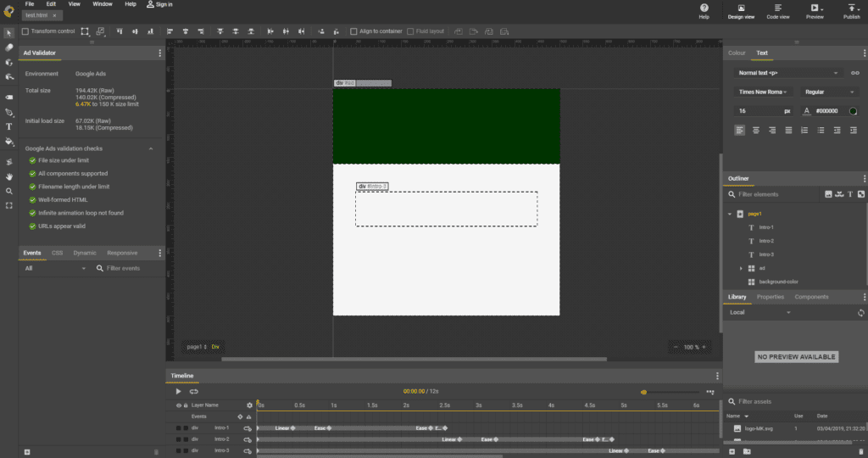Zoom in stage with plus button
Viewport: 868px width, 458px height.
coord(704,347)
